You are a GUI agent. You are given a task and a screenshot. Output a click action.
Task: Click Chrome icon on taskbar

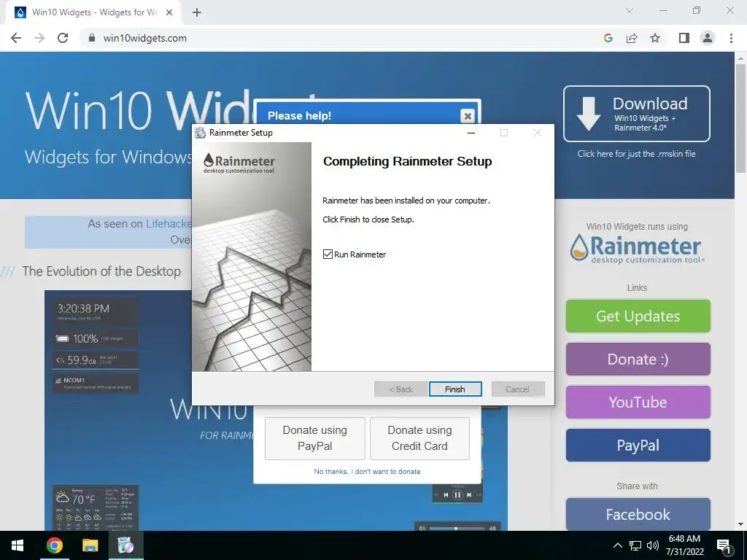pyautogui.click(x=54, y=545)
